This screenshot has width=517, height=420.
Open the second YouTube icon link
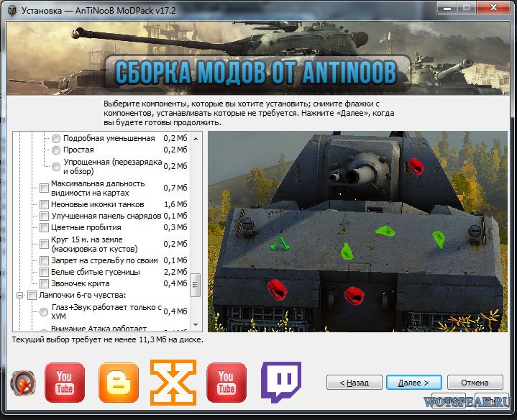point(227,383)
